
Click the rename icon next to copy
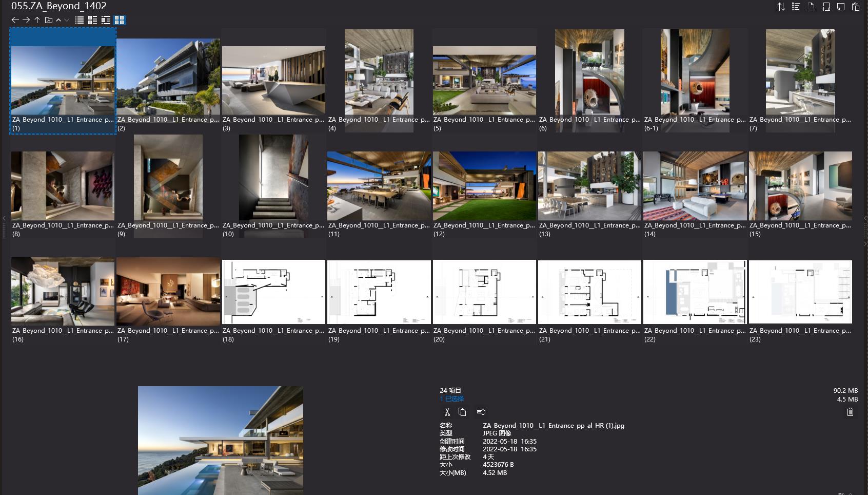click(x=481, y=412)
